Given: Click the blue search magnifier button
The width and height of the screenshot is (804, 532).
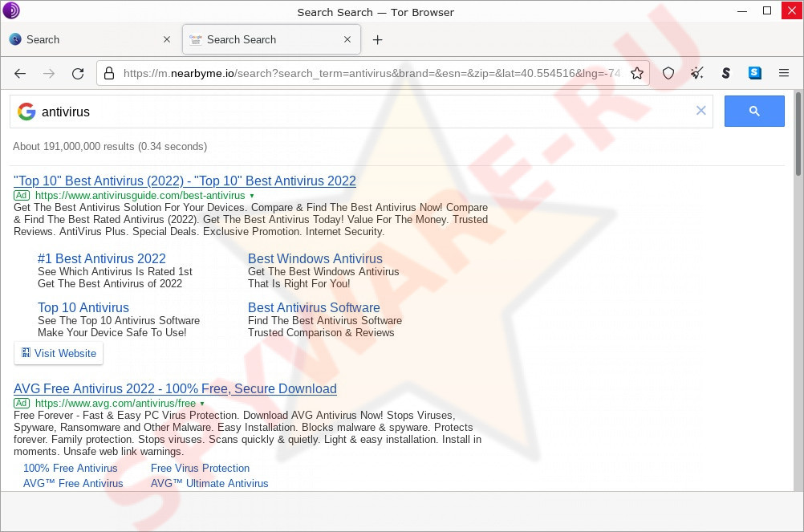Looking at the screenshot, I should (x=754, y=111).
